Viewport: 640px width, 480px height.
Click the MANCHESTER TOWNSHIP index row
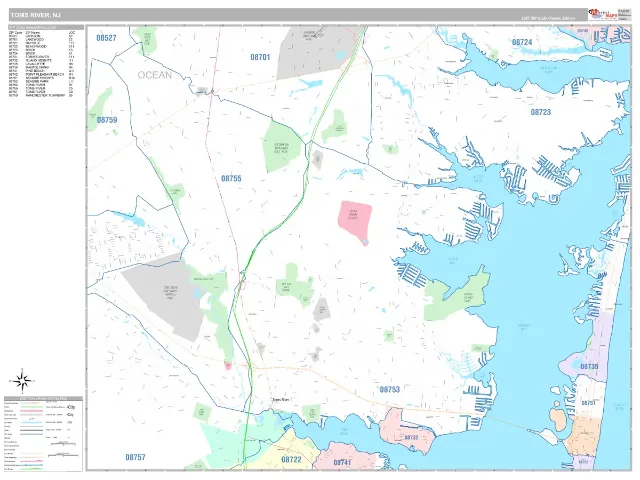41,95
